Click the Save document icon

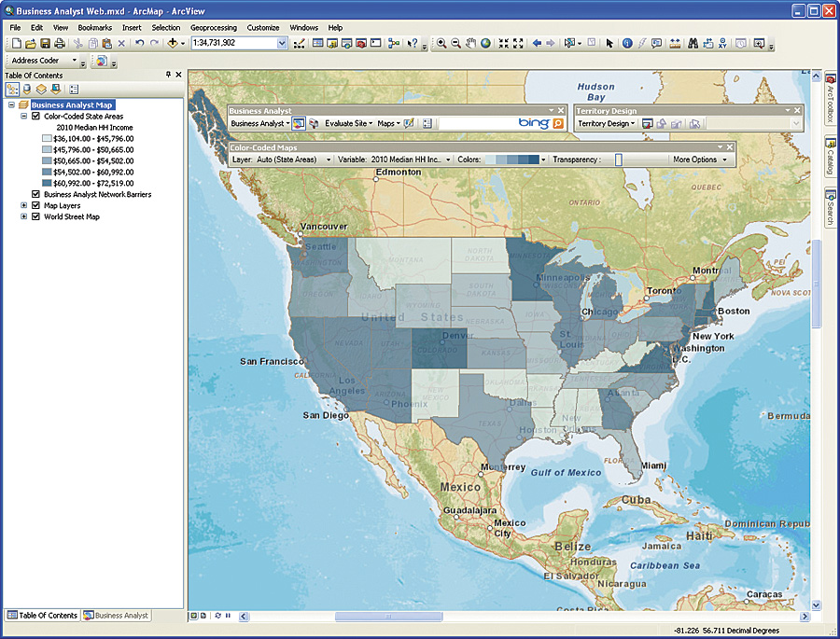click(x=45, y=43)
